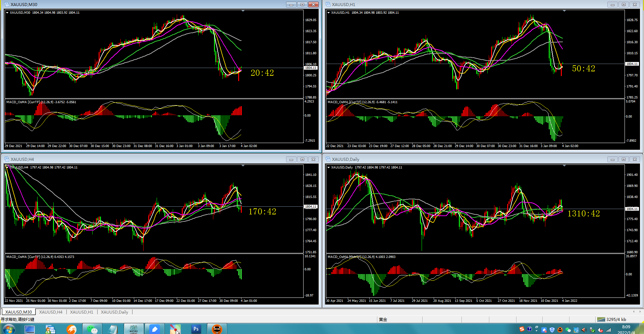Open the blue pen-note app in taskbar

pos(155,330)
